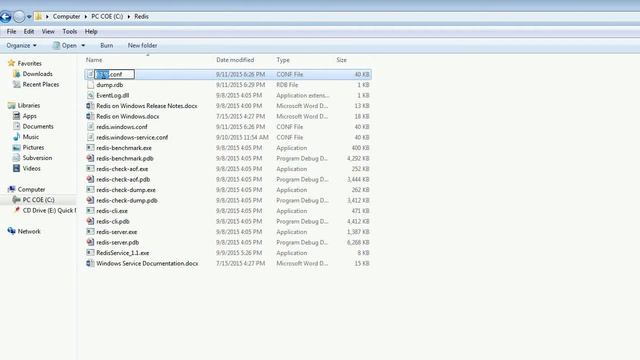This screenshot has height=360, width=640.
Task: Open Downloads in Favorites
Action: (x=38, y=74)
